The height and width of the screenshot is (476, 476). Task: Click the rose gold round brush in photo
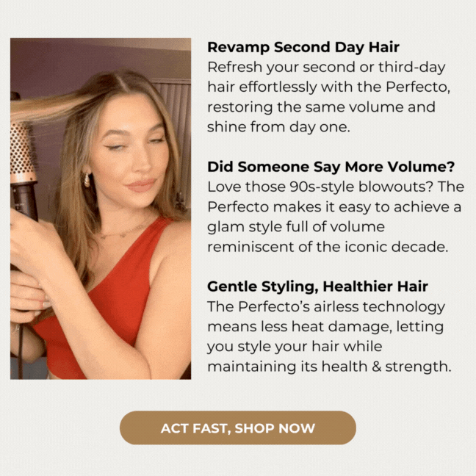[x=22, y=154]
